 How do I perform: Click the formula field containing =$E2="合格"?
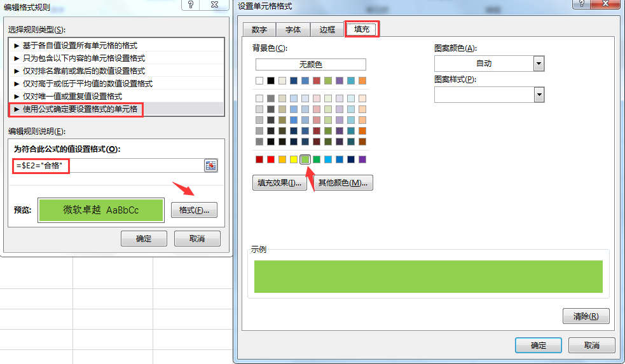(109, 166)
